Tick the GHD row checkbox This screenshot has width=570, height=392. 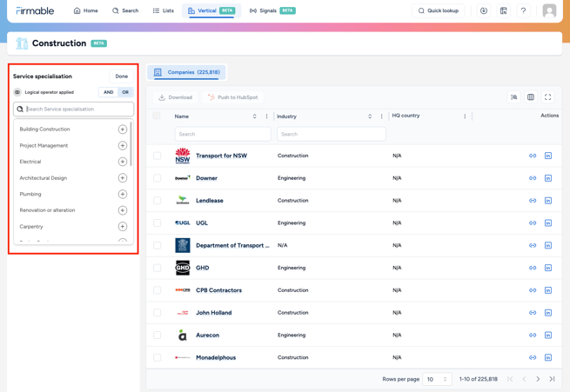point(157,268)
